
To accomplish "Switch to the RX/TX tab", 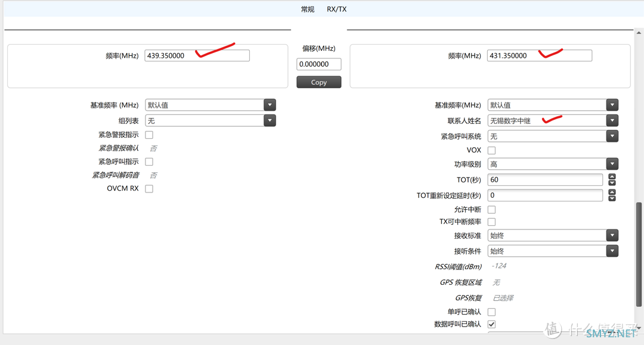I will click(336, 9).
